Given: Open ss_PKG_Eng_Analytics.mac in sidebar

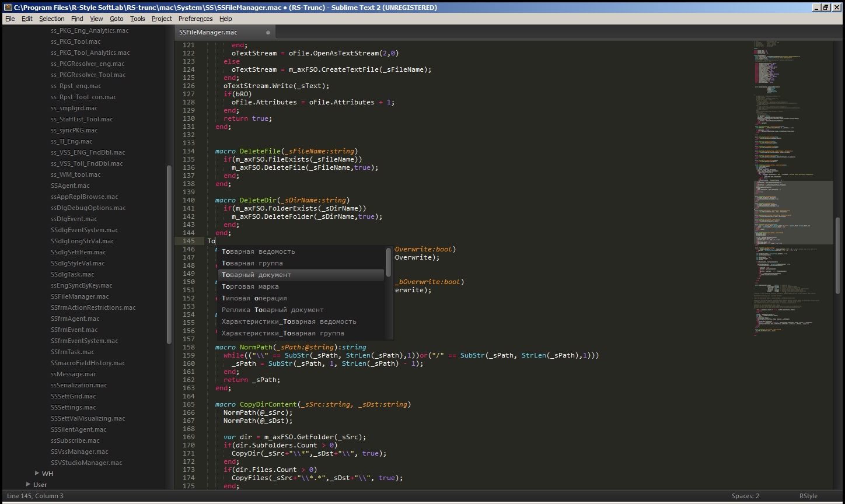Looking at the screenshot, I should coord(89,30).
